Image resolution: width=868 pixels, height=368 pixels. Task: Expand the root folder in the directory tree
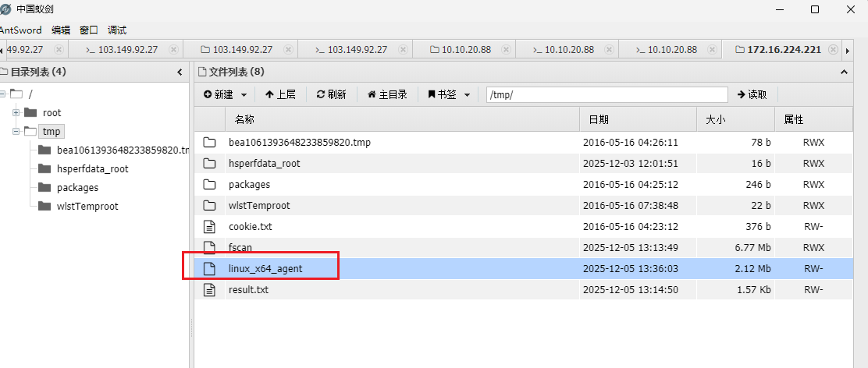(16, 113)
